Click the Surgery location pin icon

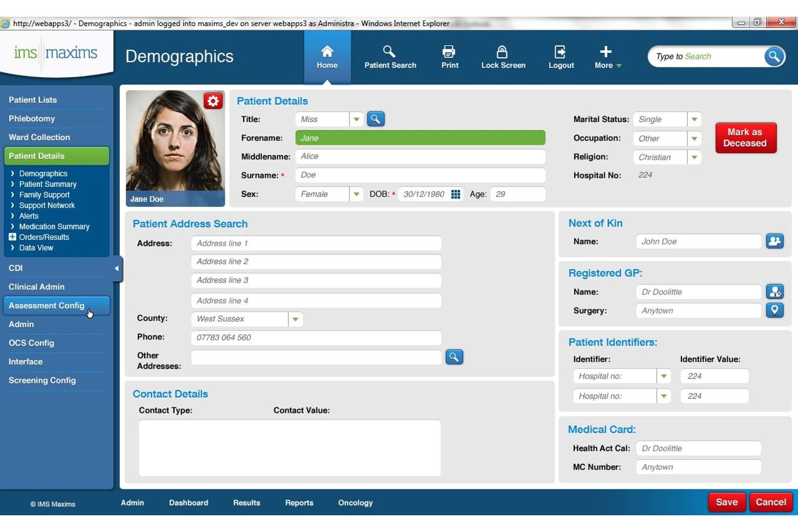[775, 310]
